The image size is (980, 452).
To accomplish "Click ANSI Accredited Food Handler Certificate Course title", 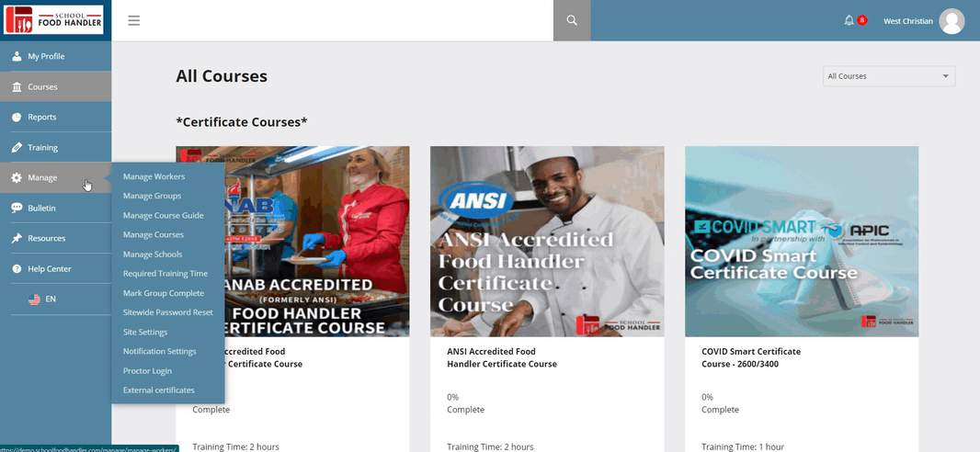I will click(502, 357).
